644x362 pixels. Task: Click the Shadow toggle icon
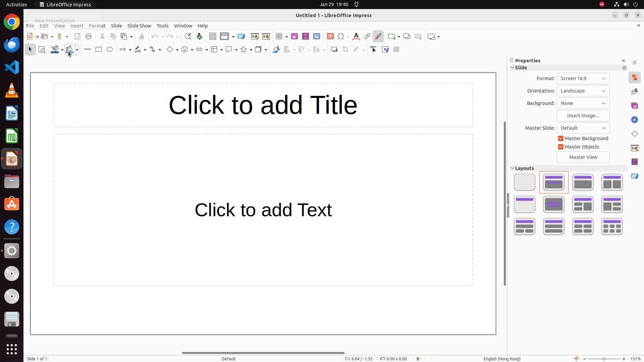pos(334,50)
